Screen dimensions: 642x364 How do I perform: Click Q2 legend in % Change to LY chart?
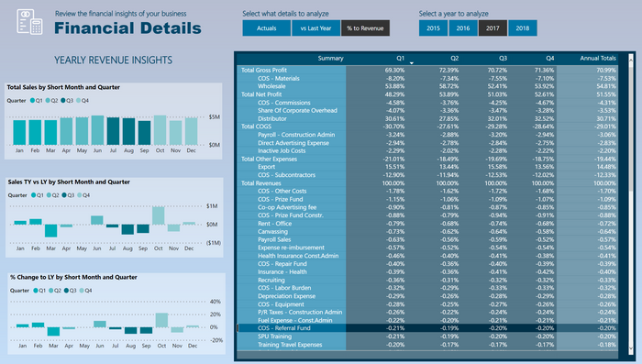54,291
